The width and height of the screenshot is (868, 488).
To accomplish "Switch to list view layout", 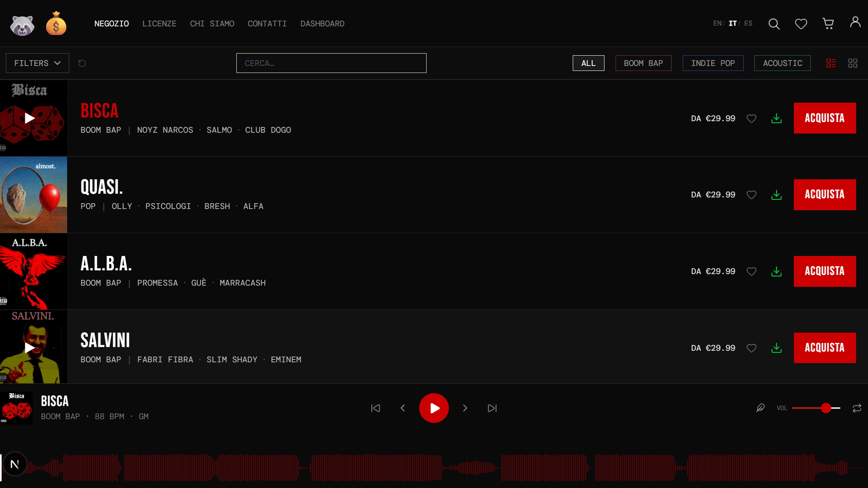I will 831,63.
